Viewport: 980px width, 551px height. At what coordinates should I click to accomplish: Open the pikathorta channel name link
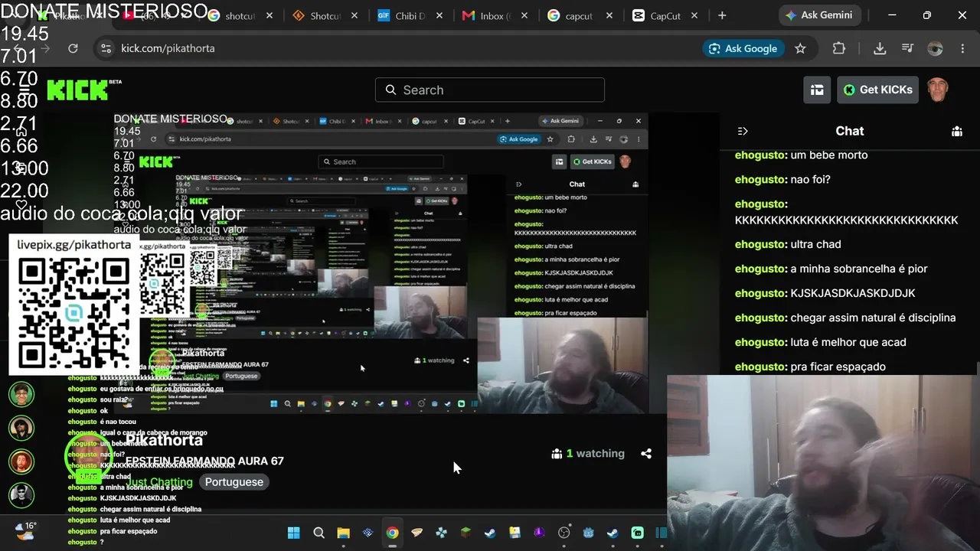point(164,440)
